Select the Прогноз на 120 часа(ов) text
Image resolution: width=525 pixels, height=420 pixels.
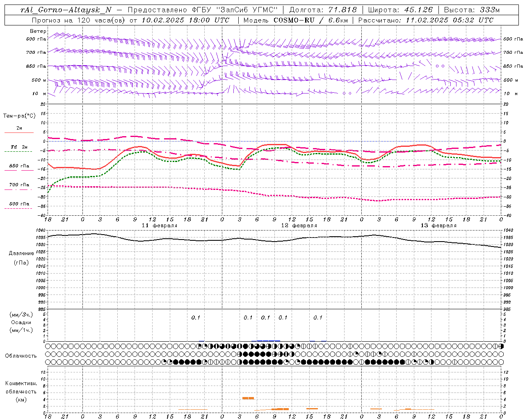click(79, 20)
